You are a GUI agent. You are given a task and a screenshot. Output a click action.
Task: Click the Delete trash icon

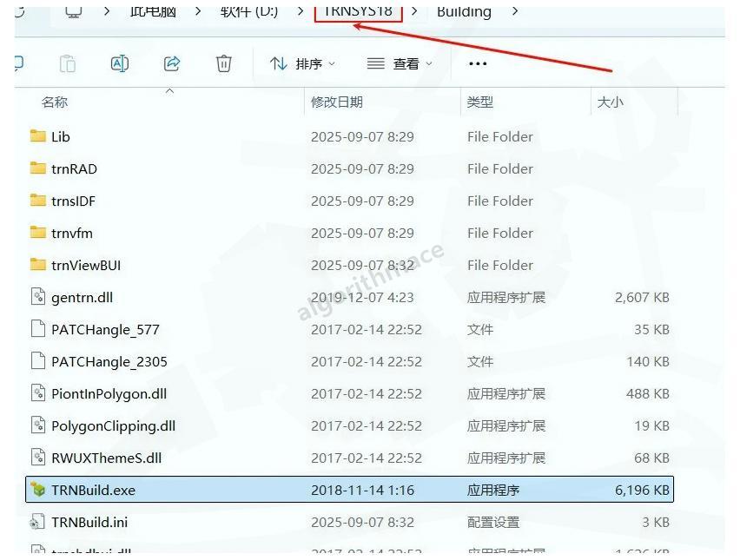coord(223,63)
